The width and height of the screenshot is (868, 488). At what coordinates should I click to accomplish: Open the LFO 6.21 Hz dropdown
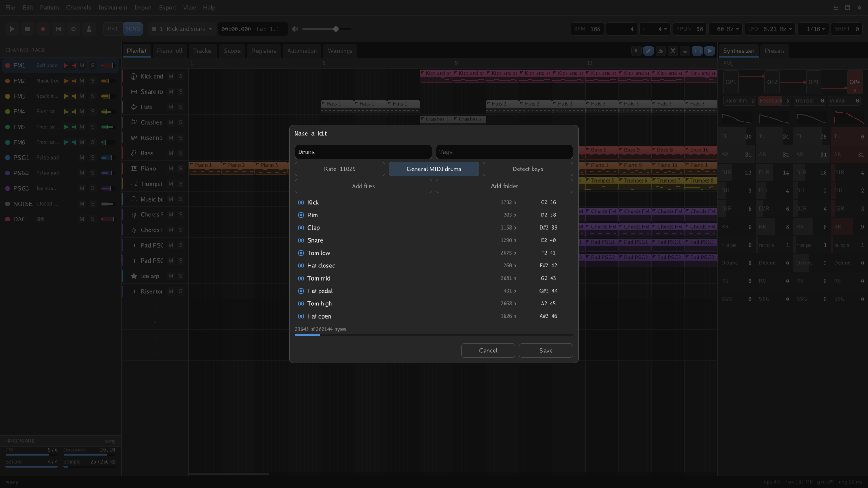tap(770, 29)
